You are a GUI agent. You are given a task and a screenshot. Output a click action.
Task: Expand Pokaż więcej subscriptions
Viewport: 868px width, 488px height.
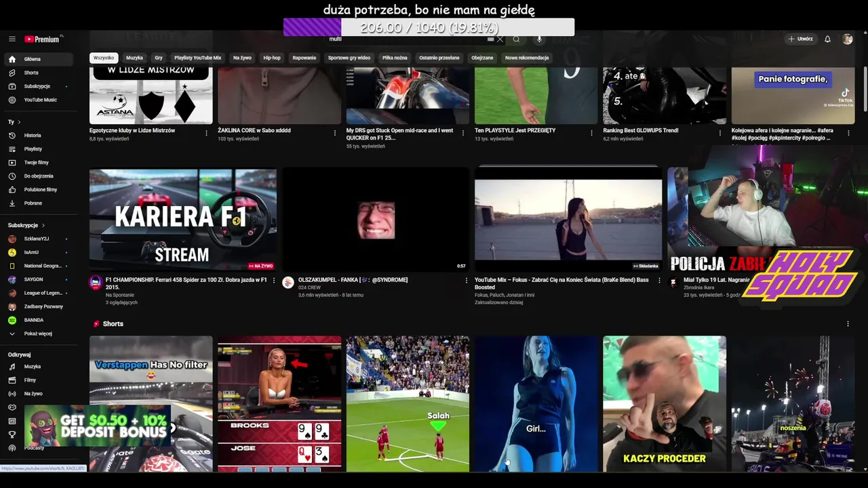[x=39, y=333]
